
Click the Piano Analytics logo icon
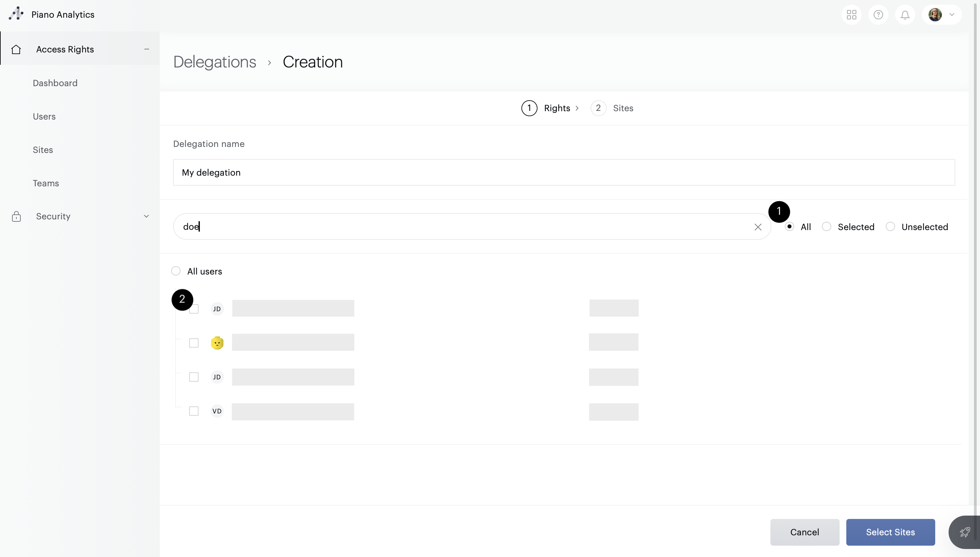pos(16,14)
